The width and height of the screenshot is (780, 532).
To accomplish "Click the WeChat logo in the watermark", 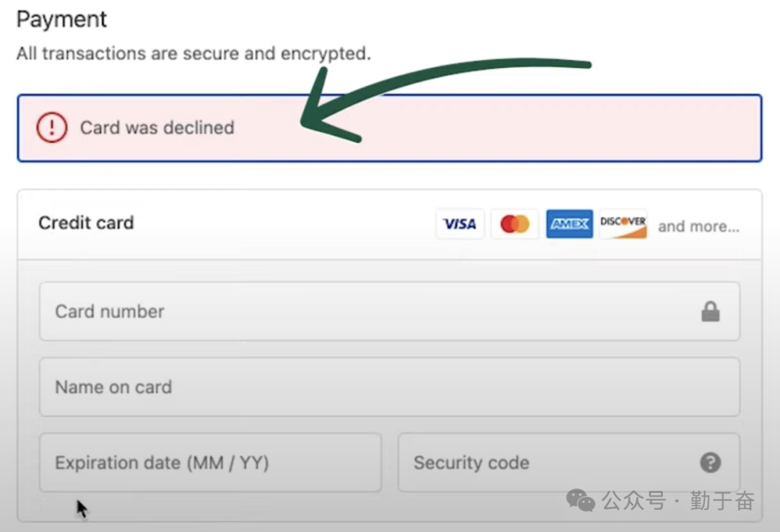I will point(580,500).
